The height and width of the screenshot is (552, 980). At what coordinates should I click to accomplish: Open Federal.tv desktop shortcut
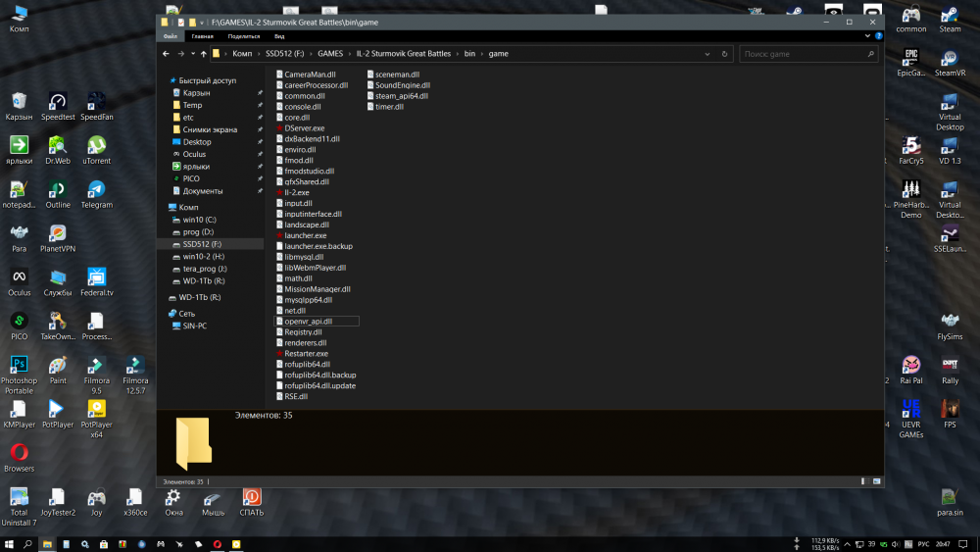click(96, 282)
